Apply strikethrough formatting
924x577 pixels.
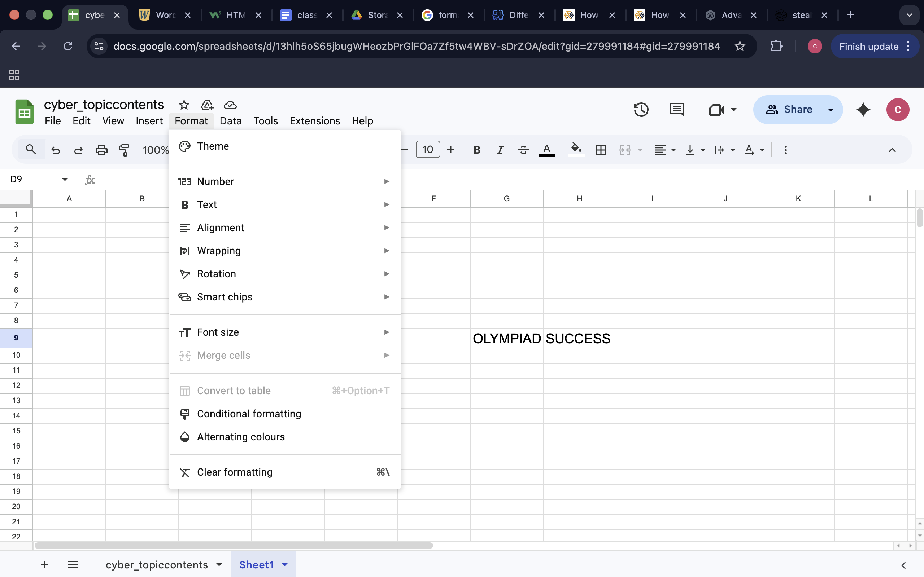(x=523, y=150)
